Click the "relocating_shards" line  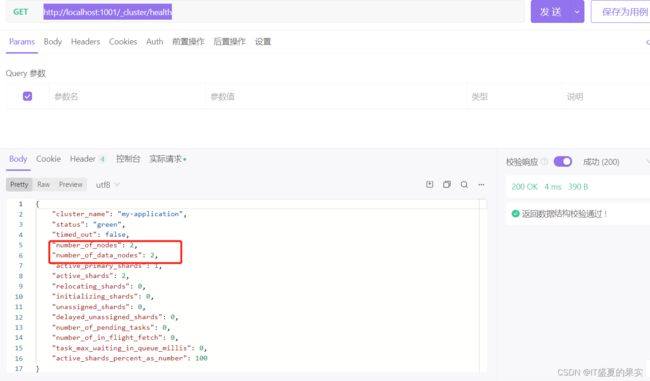pos(99,286)
